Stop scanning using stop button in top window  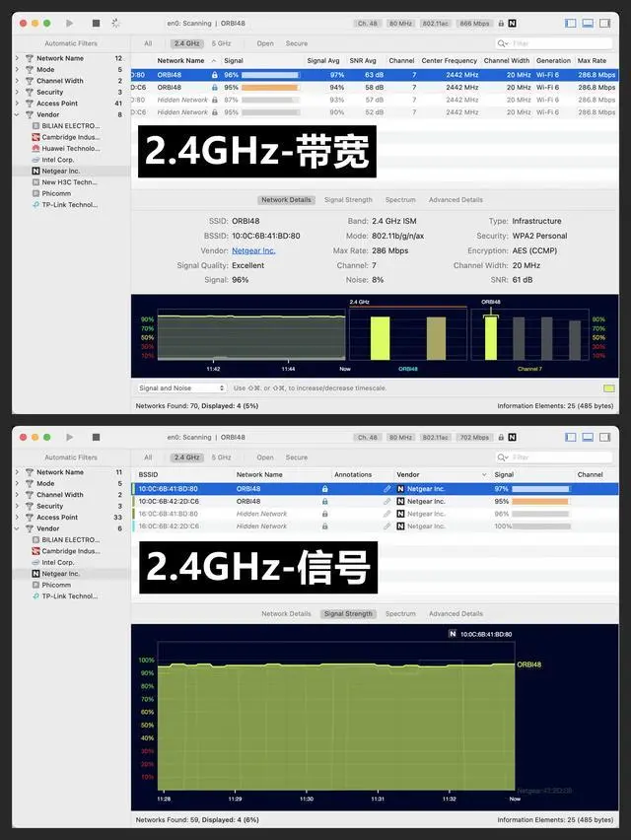tap(96, 23)
